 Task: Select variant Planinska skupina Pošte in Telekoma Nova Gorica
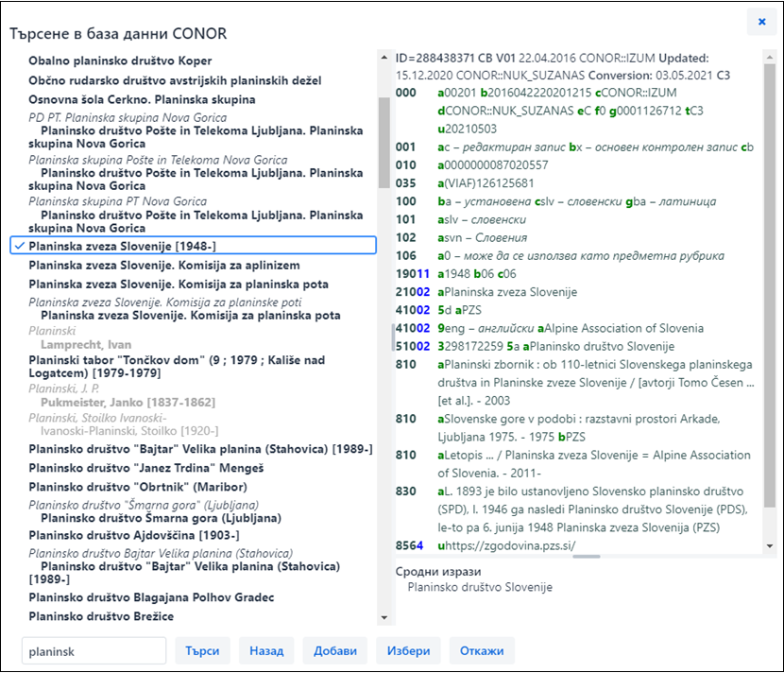(158, 160)
